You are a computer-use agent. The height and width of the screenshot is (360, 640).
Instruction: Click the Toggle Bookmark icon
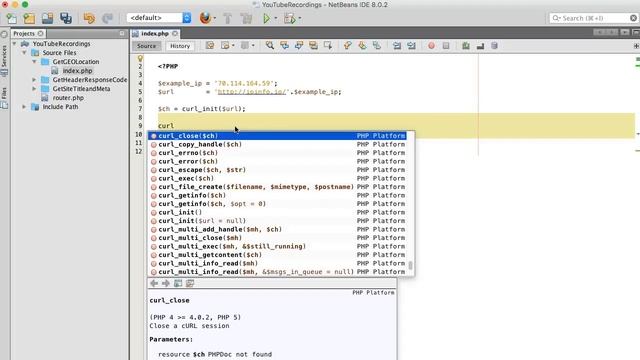[377, 46]
